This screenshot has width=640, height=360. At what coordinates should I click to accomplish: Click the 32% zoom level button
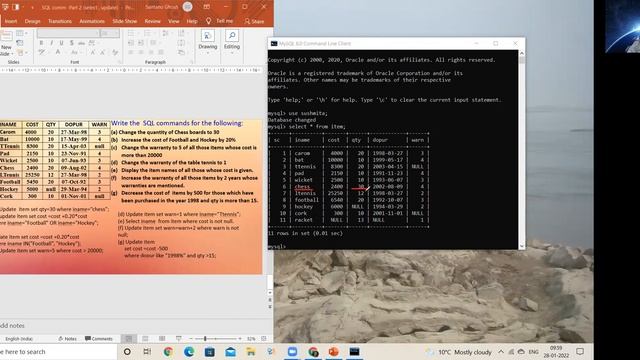point(251,339)
